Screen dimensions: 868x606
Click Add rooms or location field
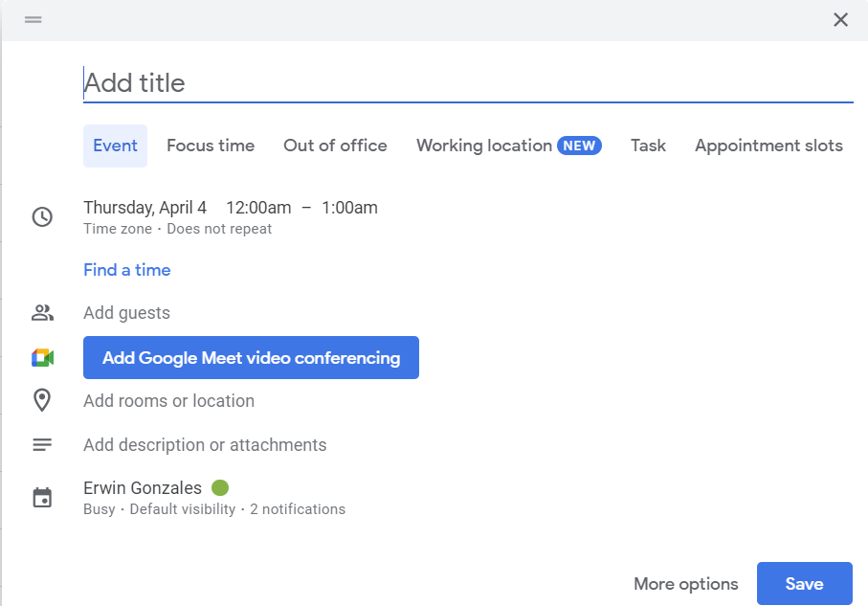tap(168, 400)
